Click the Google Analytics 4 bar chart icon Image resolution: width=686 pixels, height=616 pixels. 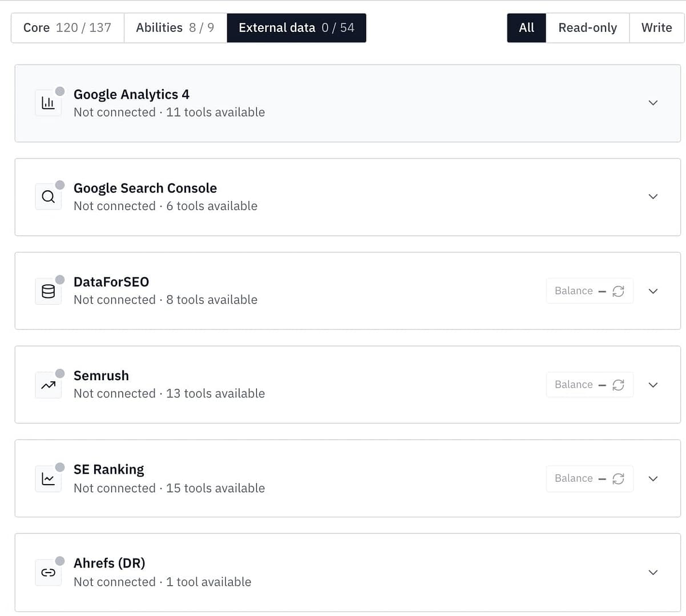(x=49, y=103)
